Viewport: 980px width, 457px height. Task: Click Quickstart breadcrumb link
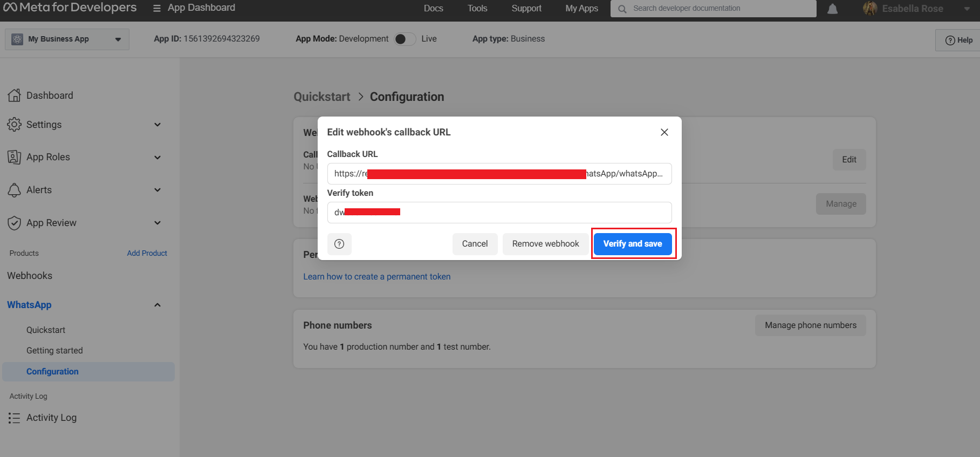(322, 97)
